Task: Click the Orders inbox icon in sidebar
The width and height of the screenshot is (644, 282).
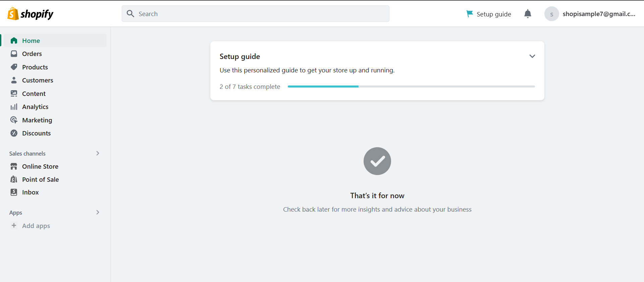Action: point(14,54)
